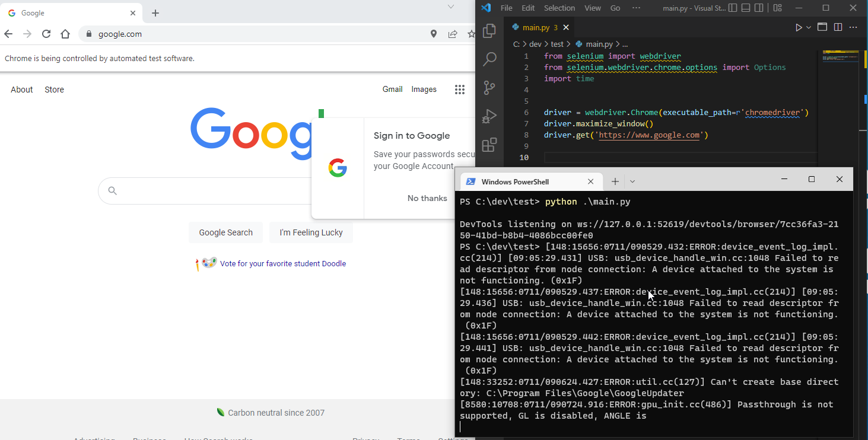Open the Images link

(x=424, y=90)
